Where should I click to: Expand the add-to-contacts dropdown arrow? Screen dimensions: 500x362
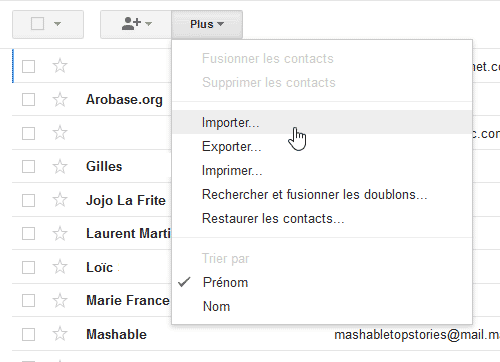click(x=149, y=24)
